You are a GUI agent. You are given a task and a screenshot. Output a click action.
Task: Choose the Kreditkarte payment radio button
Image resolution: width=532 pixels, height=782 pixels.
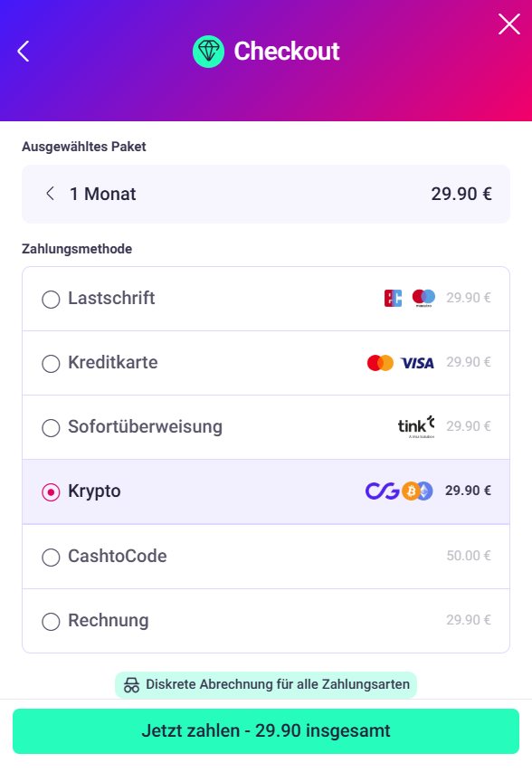(51, 364)
